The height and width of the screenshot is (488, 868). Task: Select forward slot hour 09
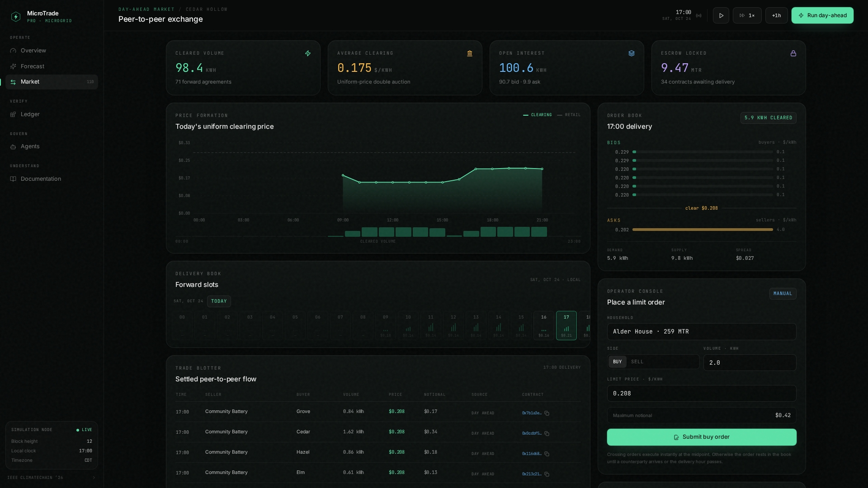[x=386, y=326]
